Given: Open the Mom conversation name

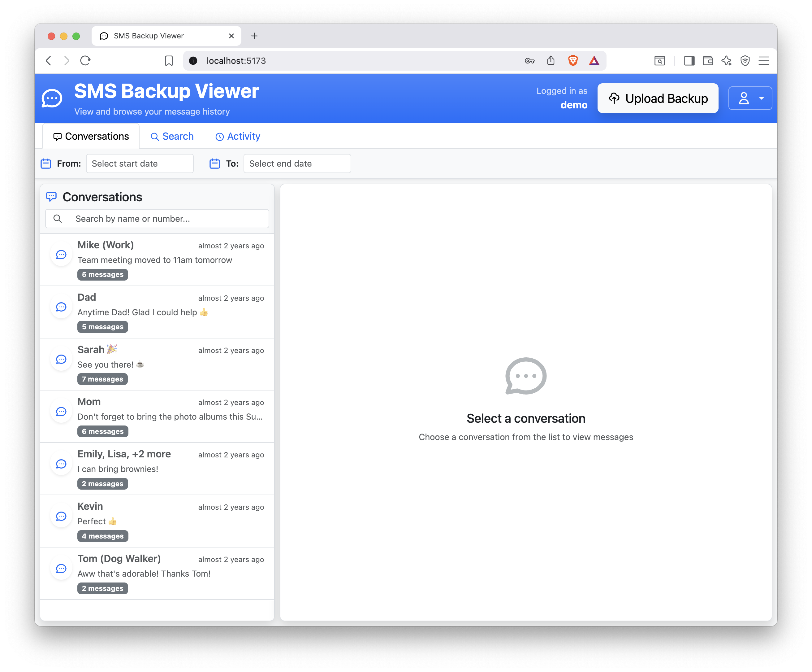Looking at the screenshot, I should [x=89, y=402].
